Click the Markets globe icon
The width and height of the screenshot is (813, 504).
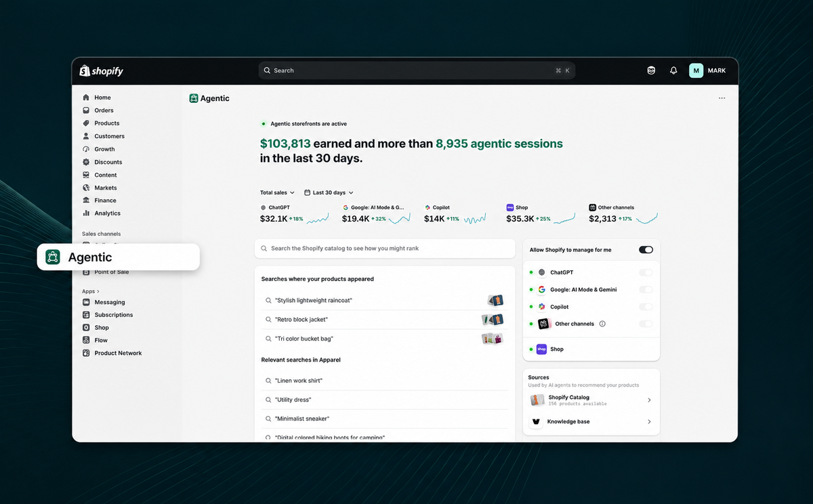[x=86, y=188]
